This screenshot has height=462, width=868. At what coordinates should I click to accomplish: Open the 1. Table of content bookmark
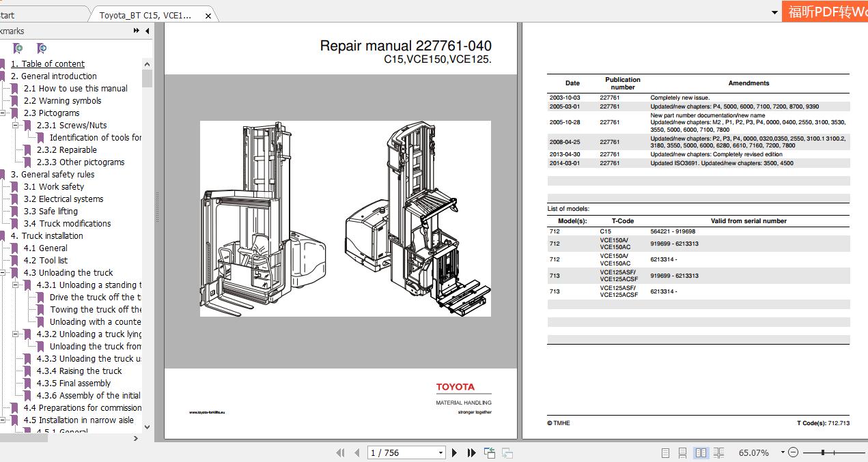pyautogui.click(x=48, y=63)
